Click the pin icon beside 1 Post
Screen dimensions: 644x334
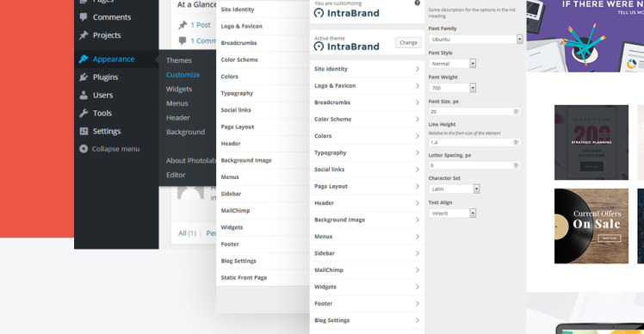point(183,25)
